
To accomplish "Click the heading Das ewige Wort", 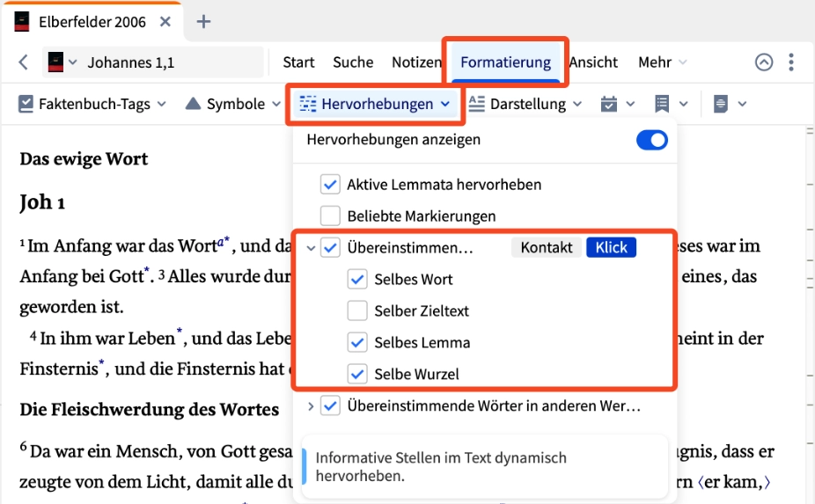I will point(84,159).
